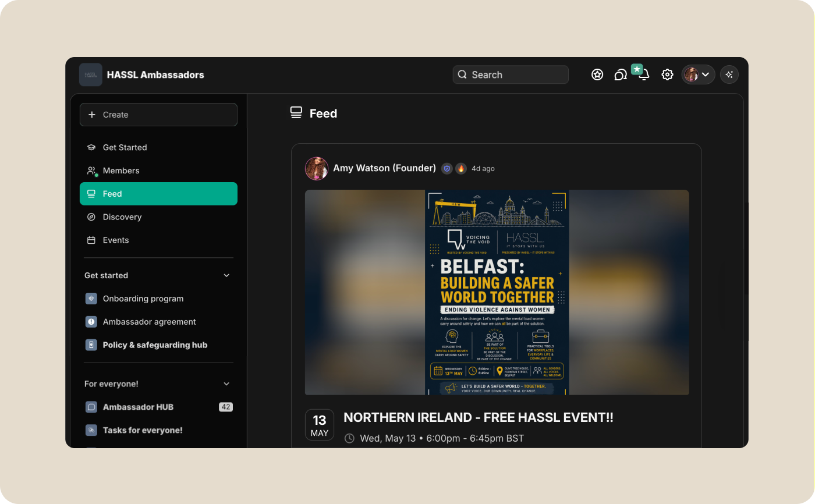
Task: Click the 4d ago post timestamp
Action: point(483,169)
